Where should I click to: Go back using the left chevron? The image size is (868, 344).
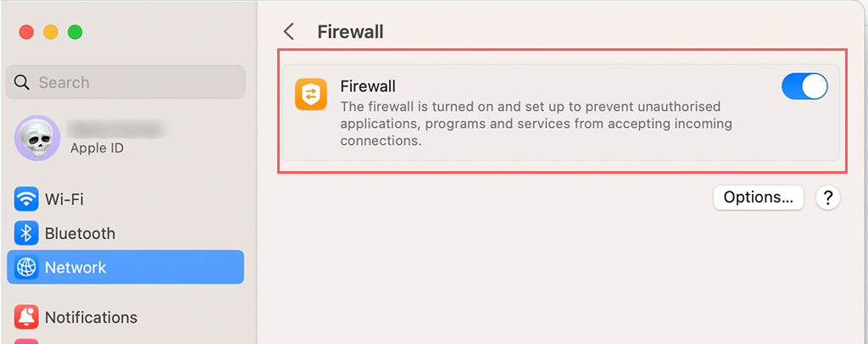coord(289,32)
